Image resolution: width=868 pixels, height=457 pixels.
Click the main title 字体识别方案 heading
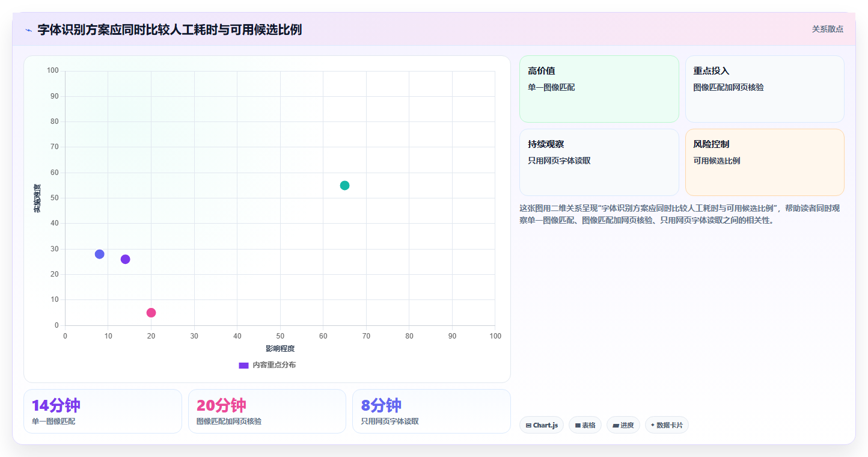tap(170, 29)
